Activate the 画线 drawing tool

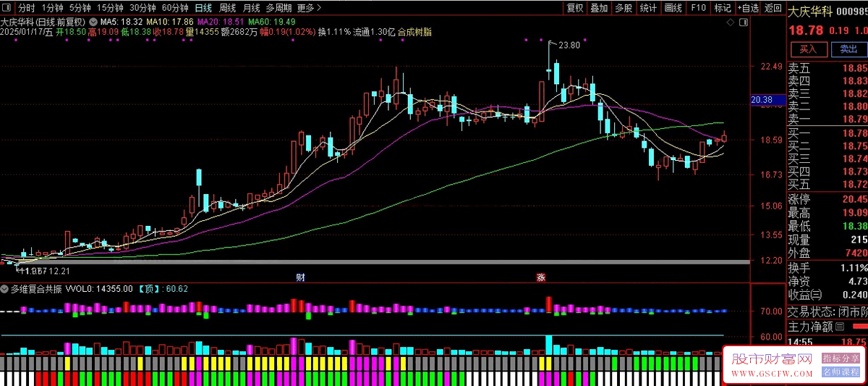point(673,8)
